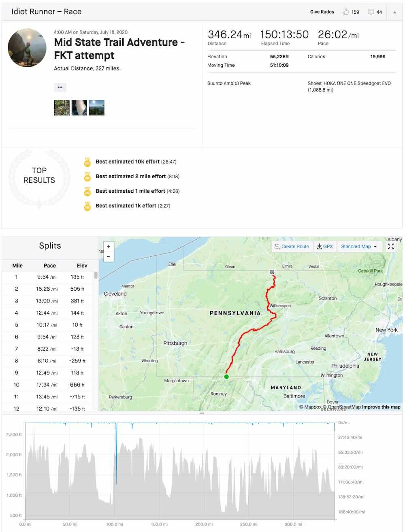Click the green start marker on map
The height and width of the screenshot is (532, 405).
[226, 377]
